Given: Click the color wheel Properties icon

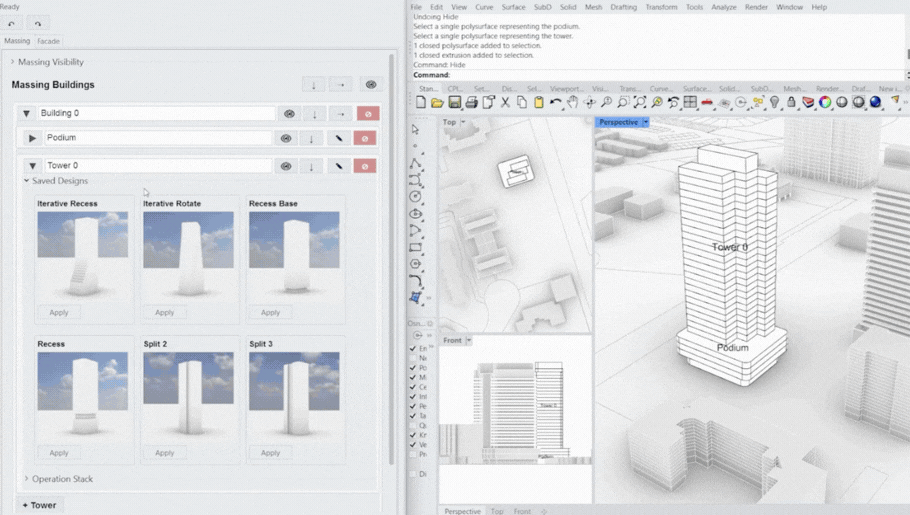Looking at the screenshot, I should click(x=825, y=102).
